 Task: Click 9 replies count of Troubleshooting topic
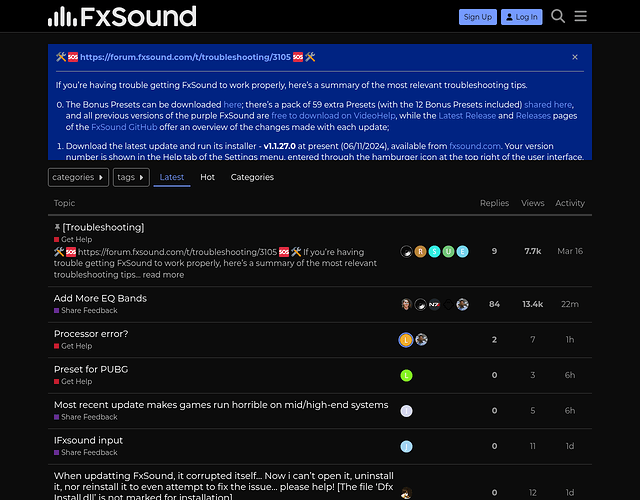point(494,251)
